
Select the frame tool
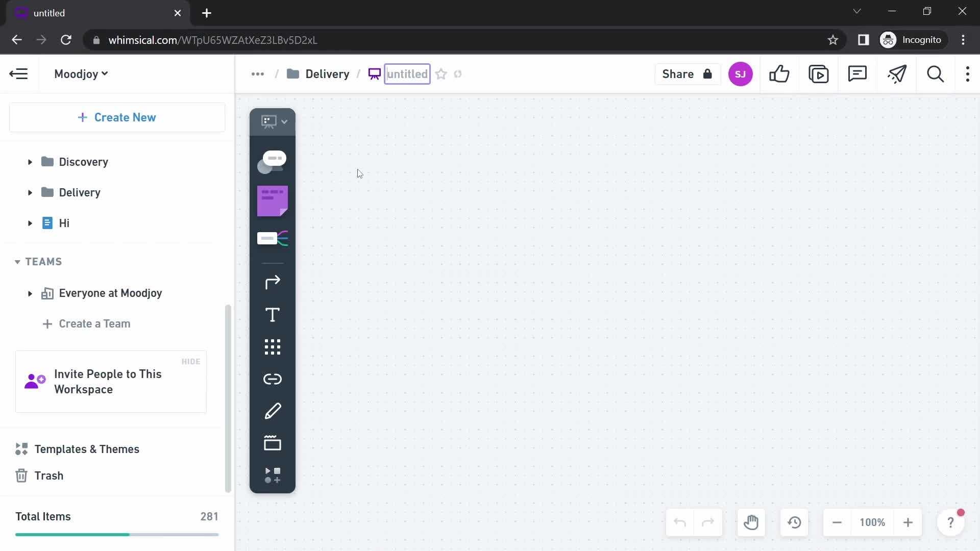272,443
